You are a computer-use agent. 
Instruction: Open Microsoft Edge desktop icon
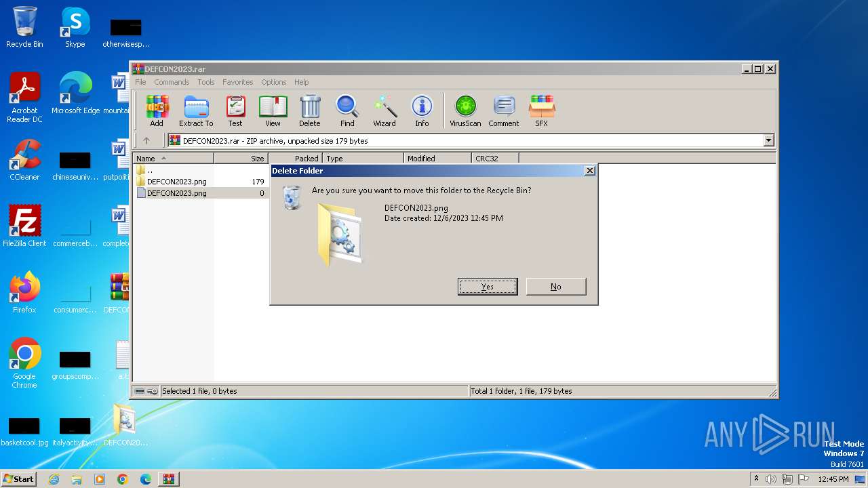(x=75, y=94)
